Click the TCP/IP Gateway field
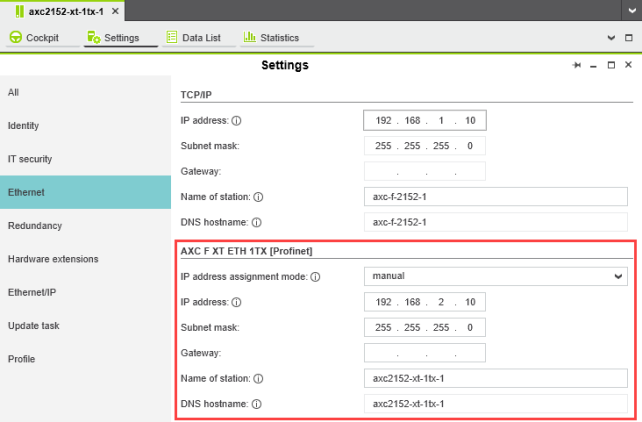The image size is (642, 422). (425, 171)
